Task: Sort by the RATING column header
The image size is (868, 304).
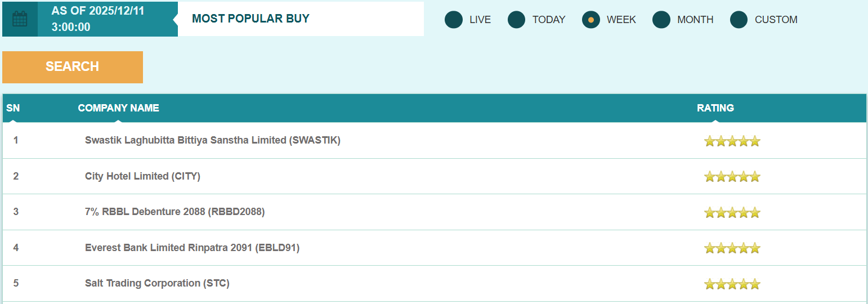Action: click(715, 108)
